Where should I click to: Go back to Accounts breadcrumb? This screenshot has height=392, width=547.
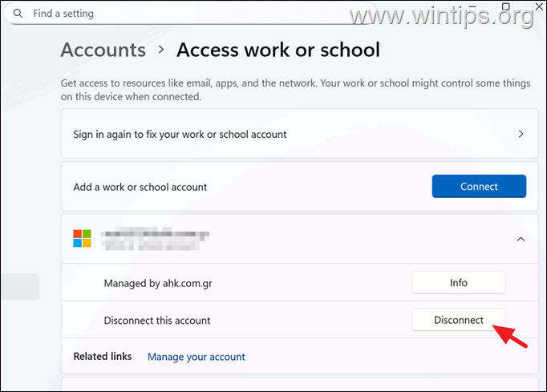pyautogui.click(x=103, y=50)
